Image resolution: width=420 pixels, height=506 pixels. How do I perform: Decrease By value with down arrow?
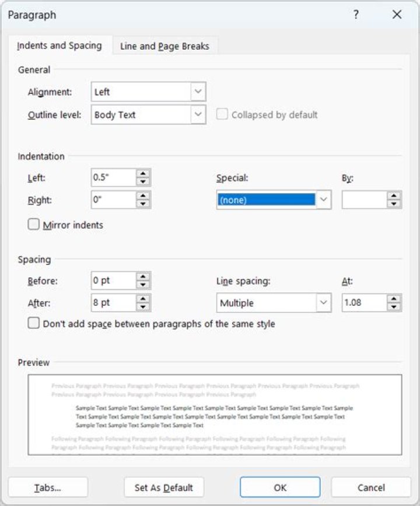click(x=394, y=204)
